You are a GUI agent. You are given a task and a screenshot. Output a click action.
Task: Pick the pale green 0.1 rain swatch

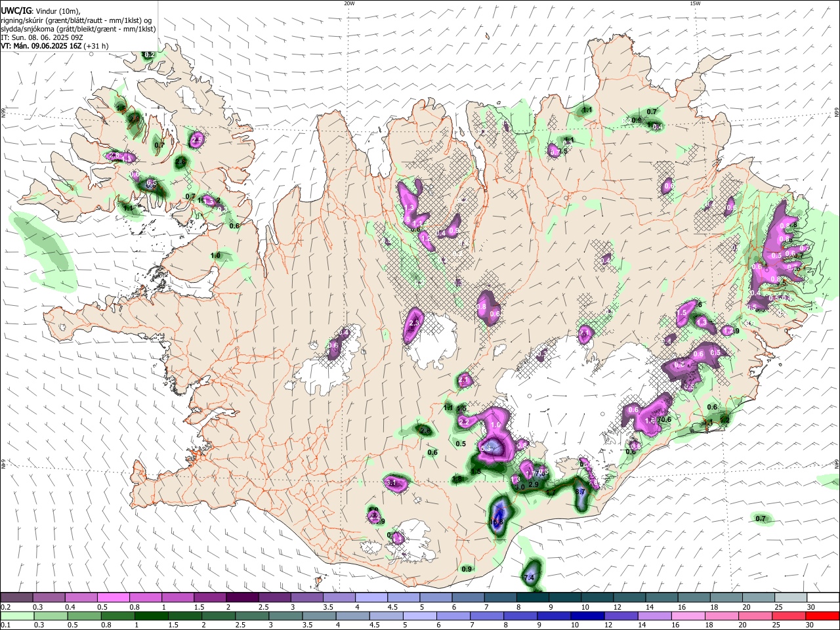coord(17,616)
